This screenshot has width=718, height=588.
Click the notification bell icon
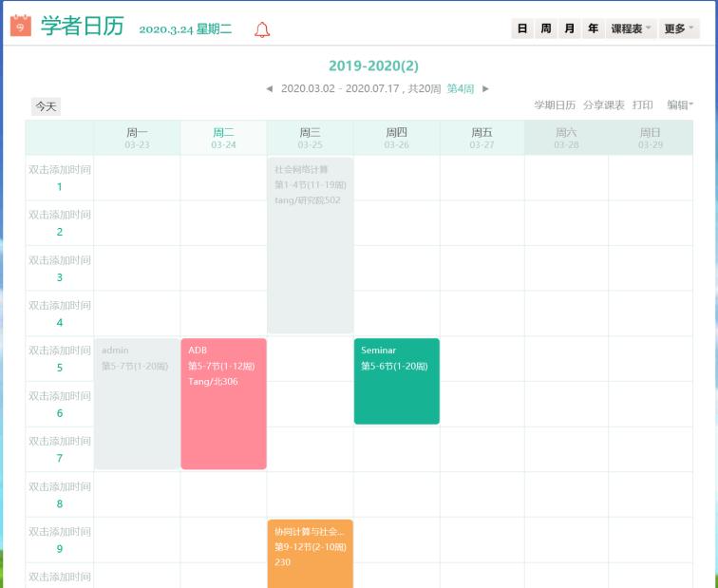262,29
